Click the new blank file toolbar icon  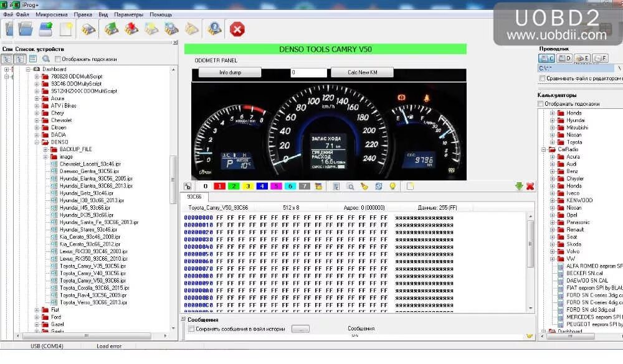(x=66, y=29)
